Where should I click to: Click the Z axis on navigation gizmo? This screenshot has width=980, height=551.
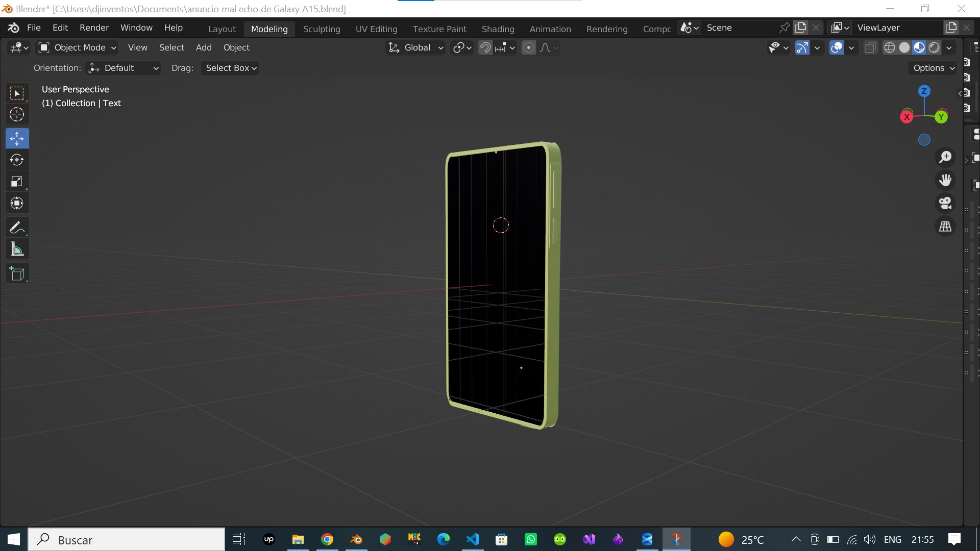coord(924,91)
